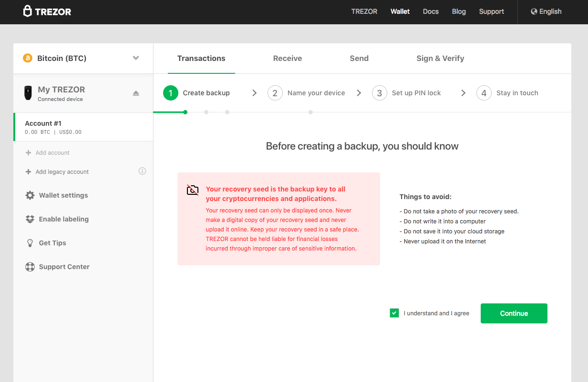Click the green Continue button
588x382 pixels.
[x=514, y=313]
